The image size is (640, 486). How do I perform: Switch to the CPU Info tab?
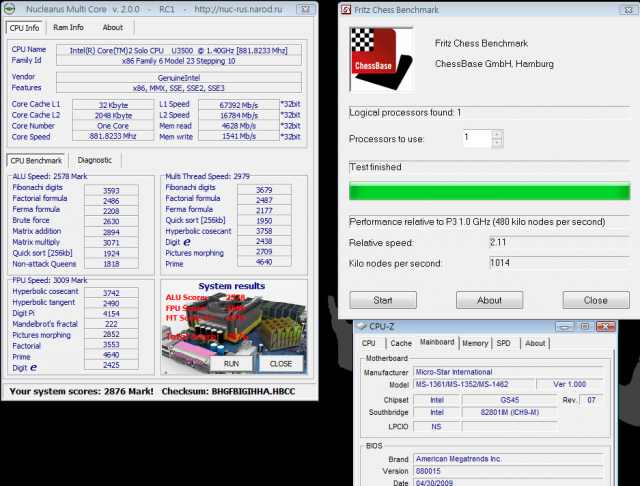(24, 28)
